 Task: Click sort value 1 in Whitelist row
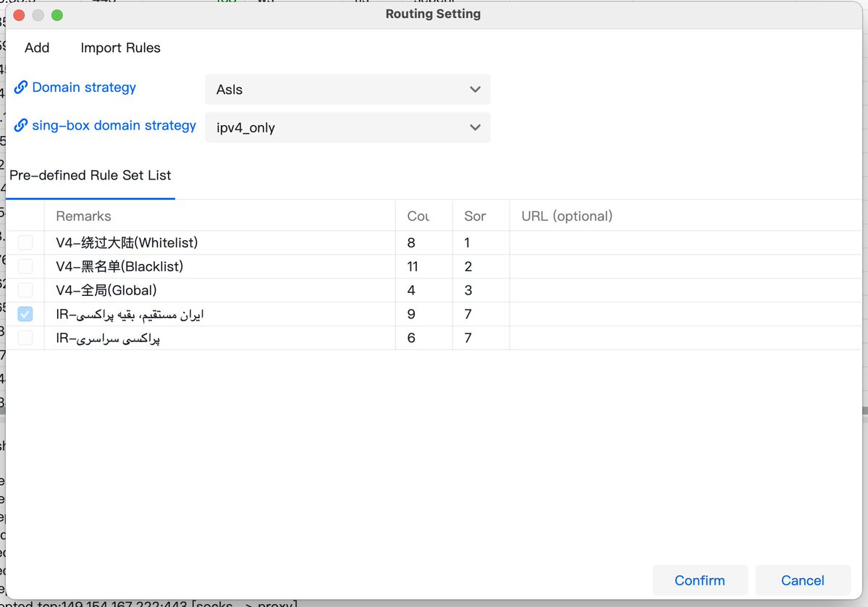[x=467, y=243]
